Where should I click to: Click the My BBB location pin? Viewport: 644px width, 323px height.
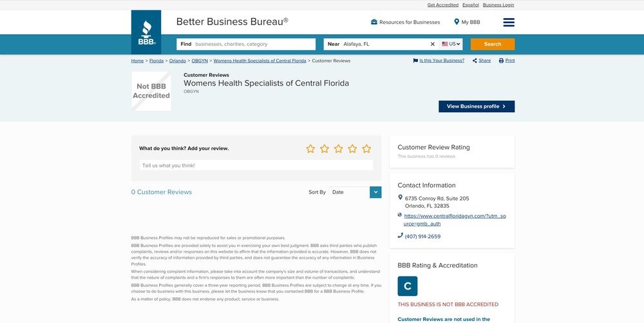tap(457, 22)
